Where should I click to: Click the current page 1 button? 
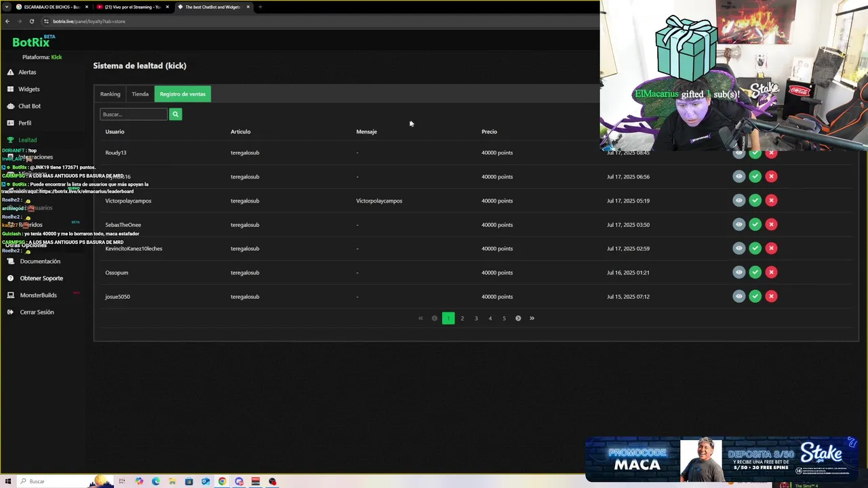(448, 318)
